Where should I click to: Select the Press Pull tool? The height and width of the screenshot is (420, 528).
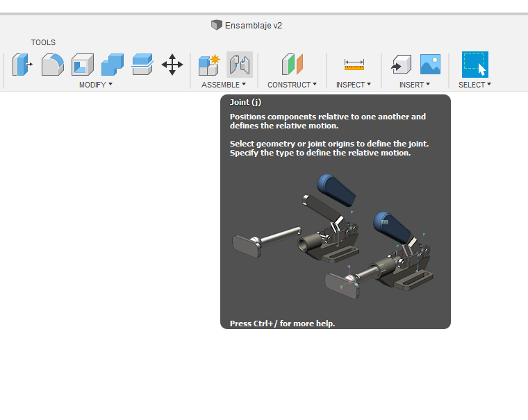(22, 65)
